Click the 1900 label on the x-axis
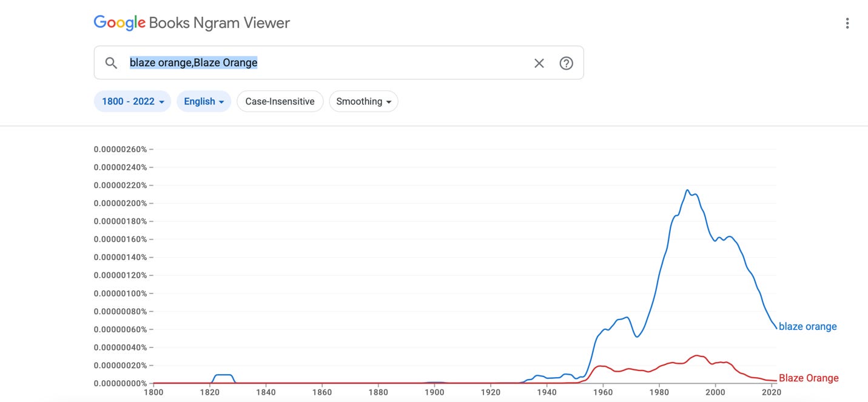The image size is (868, 402). (434, 392)
